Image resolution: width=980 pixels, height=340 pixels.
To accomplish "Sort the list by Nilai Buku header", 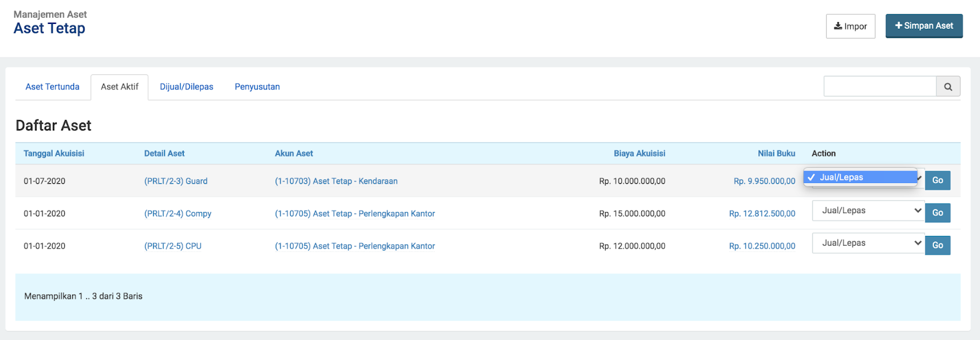I will click(x=776, y=154).
